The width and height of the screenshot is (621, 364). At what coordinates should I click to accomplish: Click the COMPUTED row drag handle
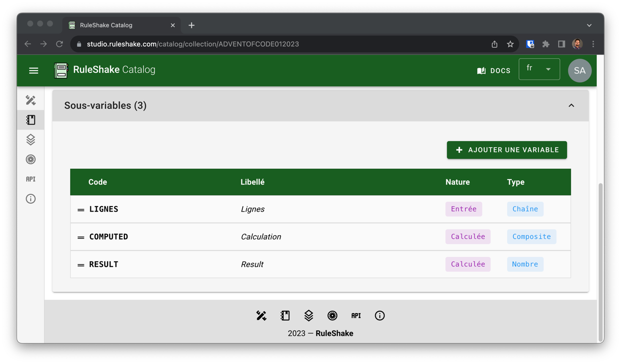pyautogui.click(x=81, y=237)
